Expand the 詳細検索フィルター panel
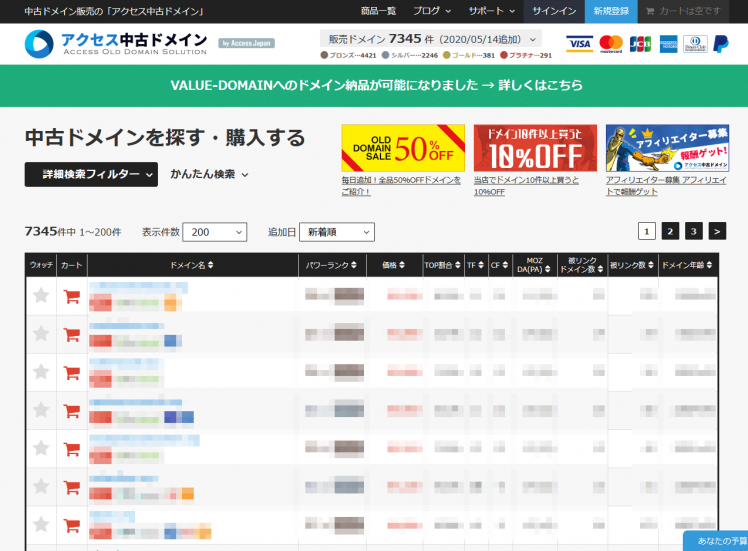This screenshot has width=748, height=551. (91, 174)
